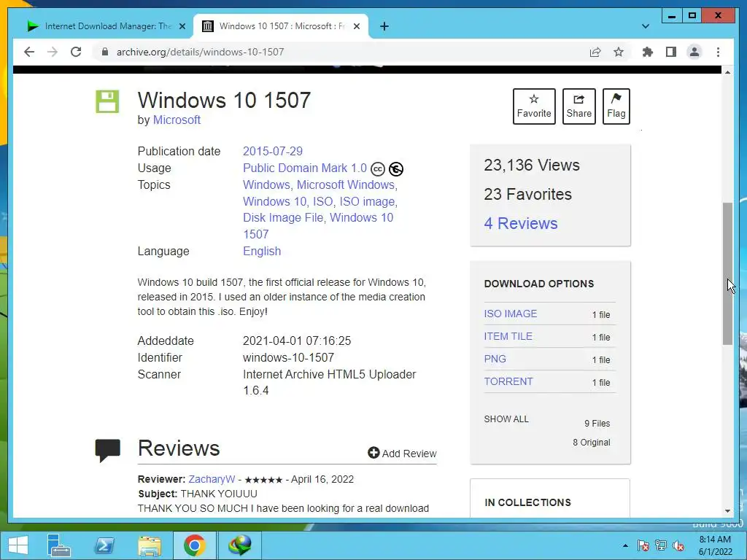Screen dimensions: 747x560
Task: Click the Share button
Action: pyautogui.click(x=578, y=106)
